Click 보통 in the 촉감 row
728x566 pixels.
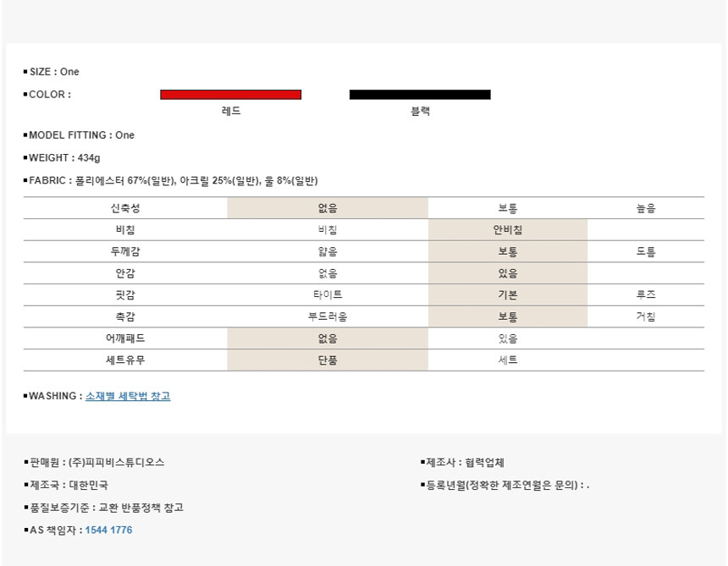tap(508, 317)
